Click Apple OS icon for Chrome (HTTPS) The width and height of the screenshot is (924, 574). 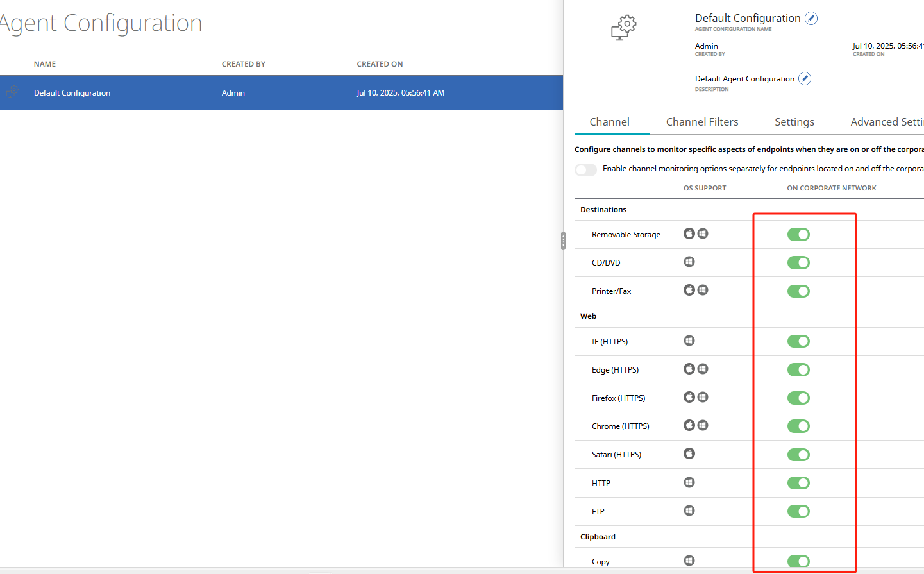coord(689,425)
